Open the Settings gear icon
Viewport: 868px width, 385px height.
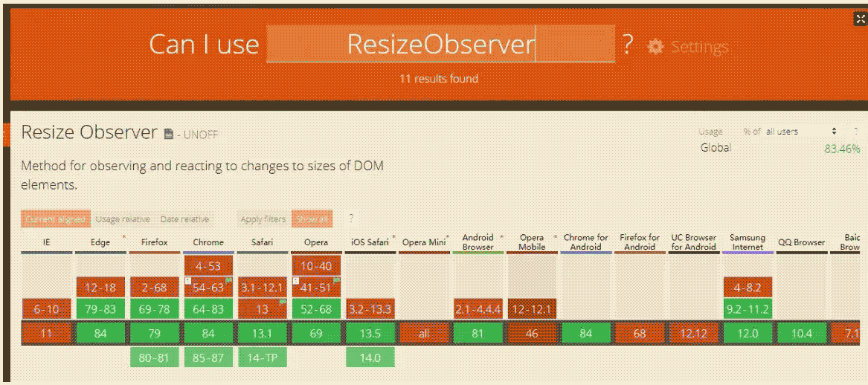click(x=655, y=47)
